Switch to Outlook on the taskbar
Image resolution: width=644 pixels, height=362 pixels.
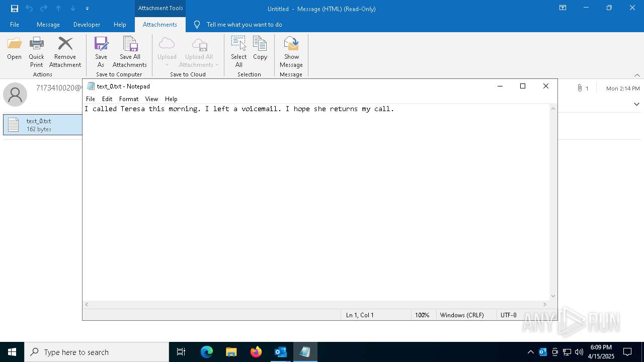(x=280, y=352)
